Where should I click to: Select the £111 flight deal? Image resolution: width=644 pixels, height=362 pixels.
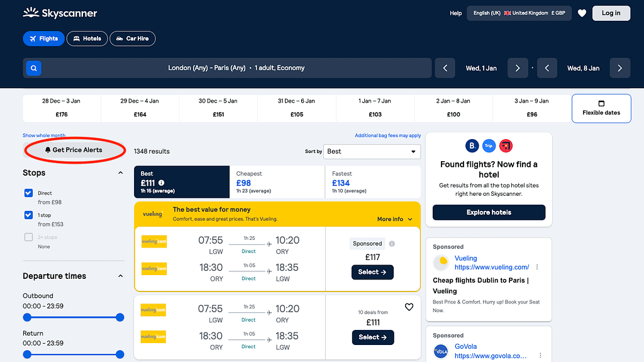(x=373, y=337)
